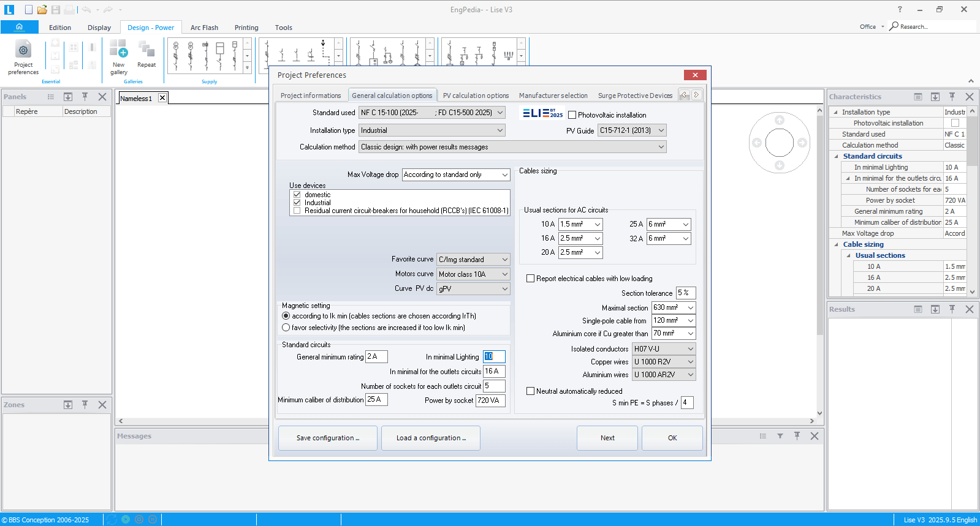Screen dimensions: 980x526
Task: Click the Characteristics pane window-mode icon
Action: 918,97
